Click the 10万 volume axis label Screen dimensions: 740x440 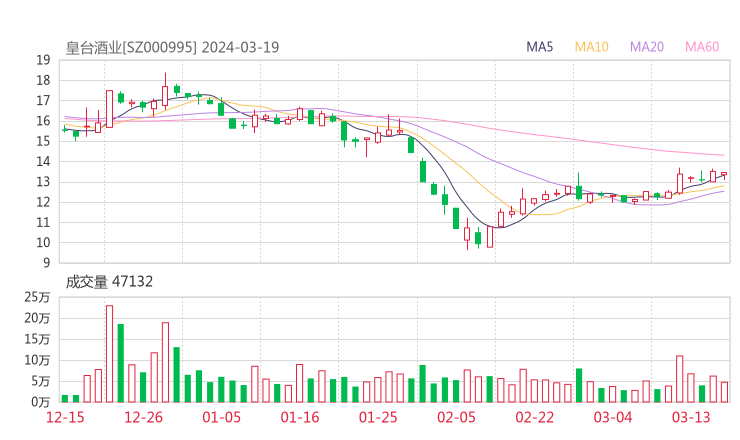coord(37,360)
